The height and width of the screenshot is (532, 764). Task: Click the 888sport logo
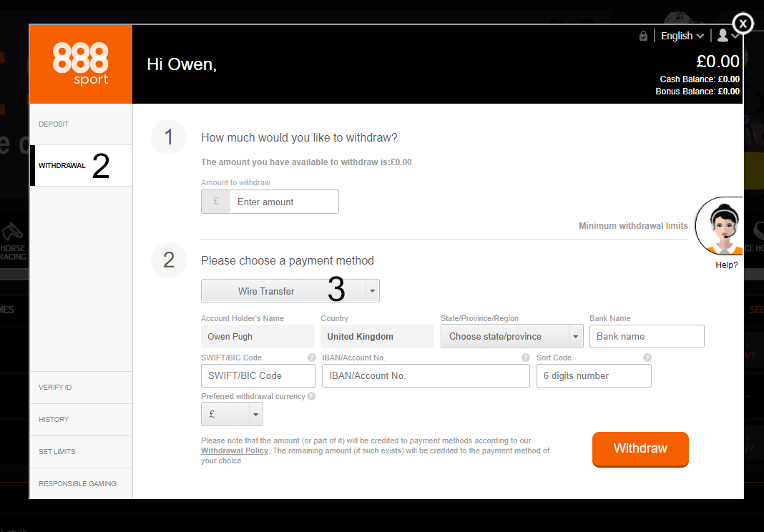pyautogui.click(x=81, y=64)
